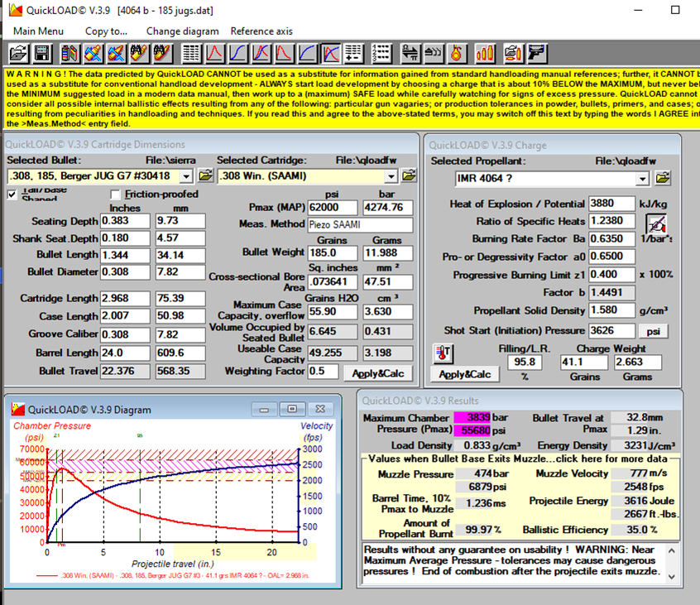Screen dimensions: 700x605
Task: Minimize the Diagram sub-window
Action: coord(264,410)
